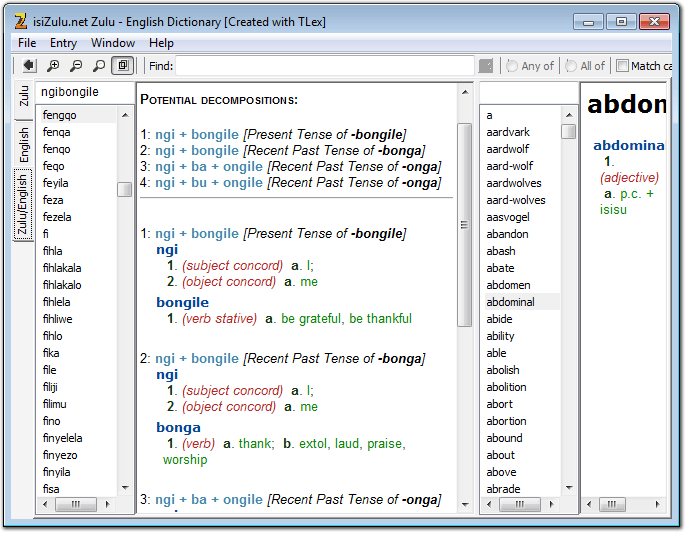The width and height of the screenshot is (687, 534).
Task: Click English list horizontal scroll right arrow
Action: (x=552, y=504)
